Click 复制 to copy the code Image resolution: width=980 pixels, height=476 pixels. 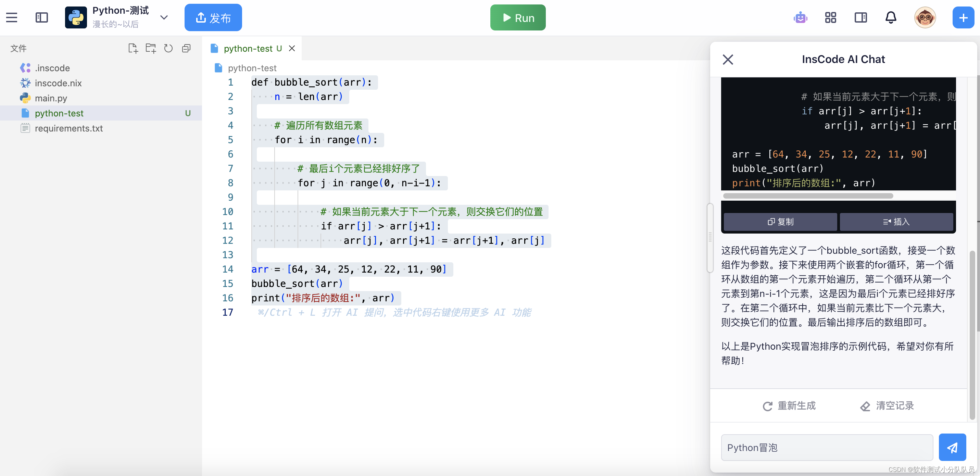tap(780, 222)
